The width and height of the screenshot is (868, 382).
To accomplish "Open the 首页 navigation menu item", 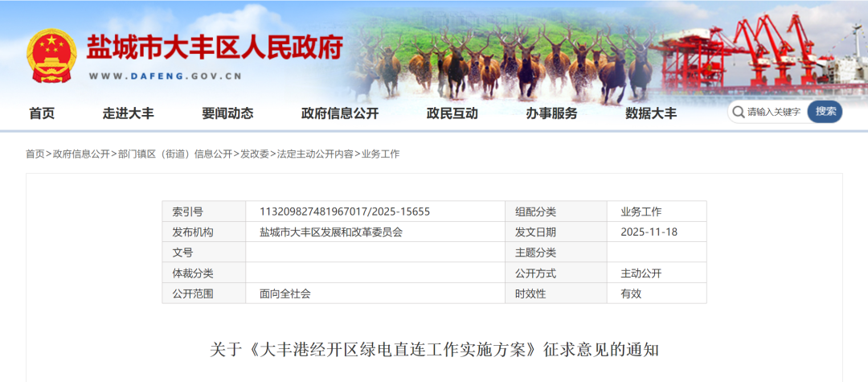I will coord(42,113).
